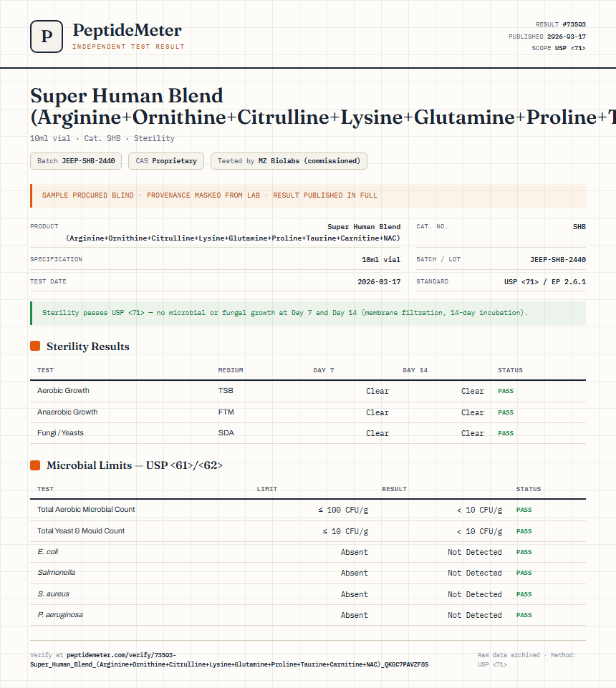The image size is (616, 688).
Task: Click the 'TSB' medium cell
Action: (x=226, y=390)
